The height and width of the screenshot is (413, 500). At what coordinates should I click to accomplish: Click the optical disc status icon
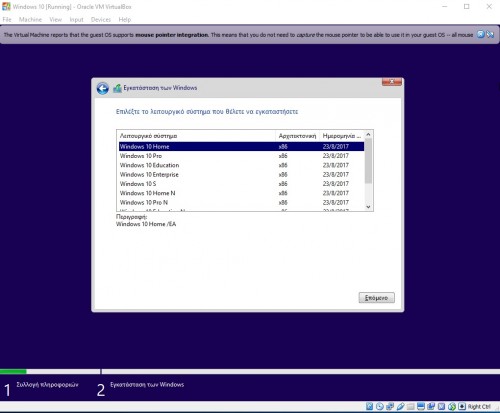pyautogui.click(x=380, y=406)
